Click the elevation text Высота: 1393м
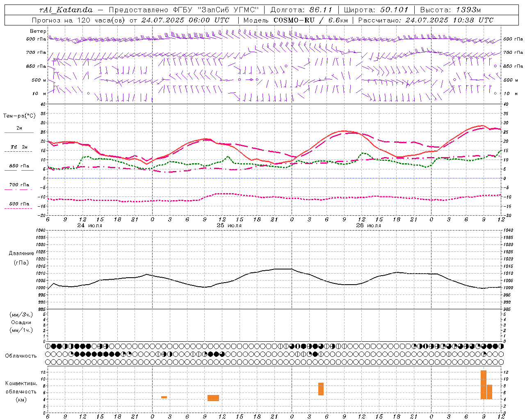Viewport: 525px width, 420px height. tap(450, 10)
